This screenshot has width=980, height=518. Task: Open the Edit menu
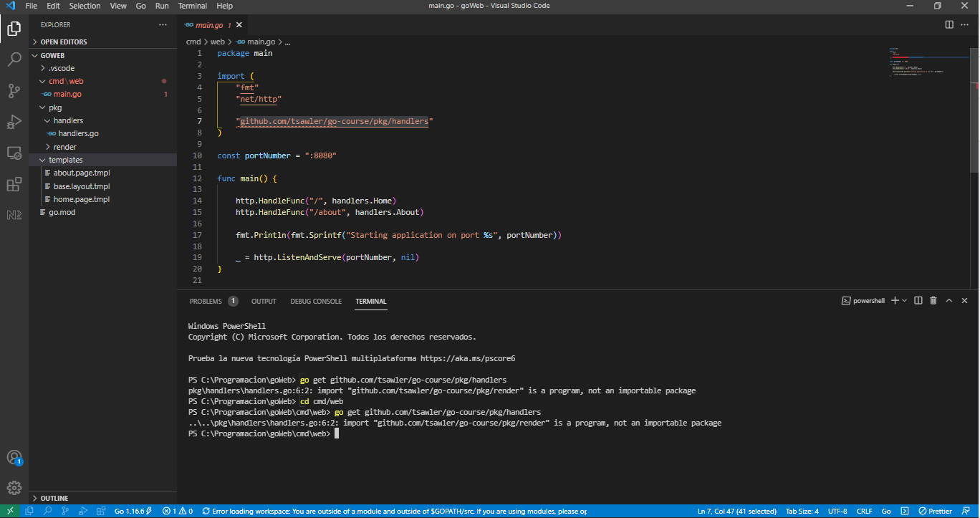[53, 6]
